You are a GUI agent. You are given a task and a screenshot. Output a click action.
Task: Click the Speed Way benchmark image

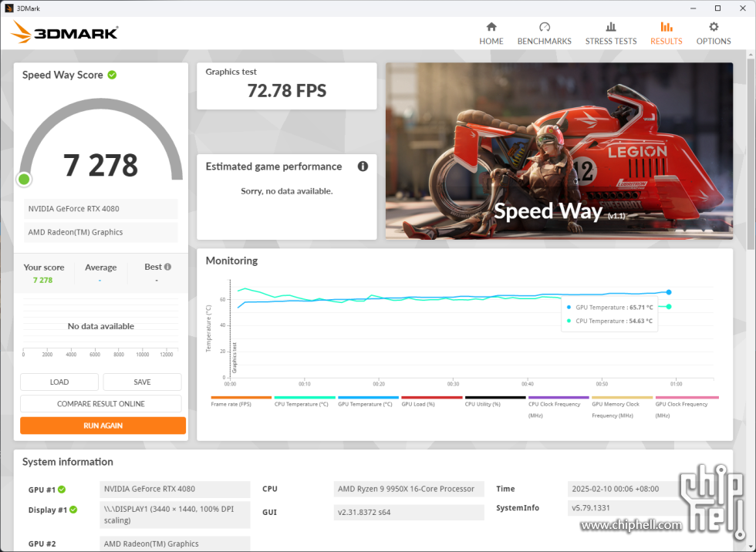click(x=559, y=151)
